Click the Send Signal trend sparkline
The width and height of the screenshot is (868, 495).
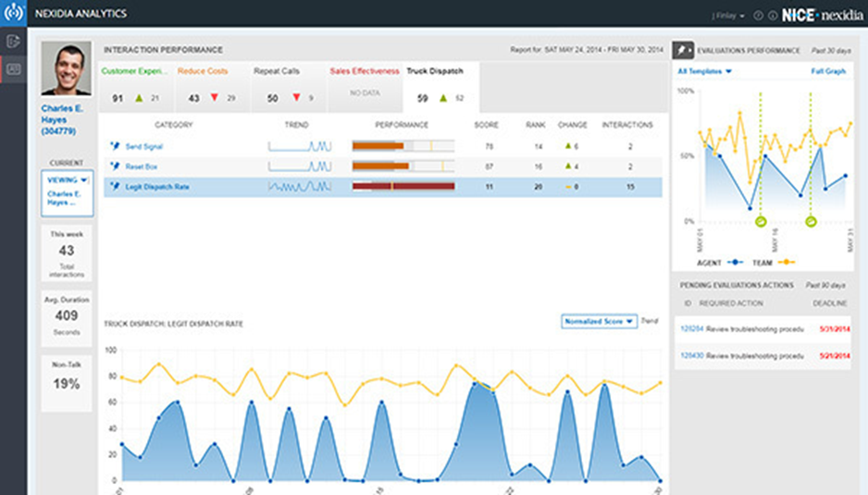[300, 146]
